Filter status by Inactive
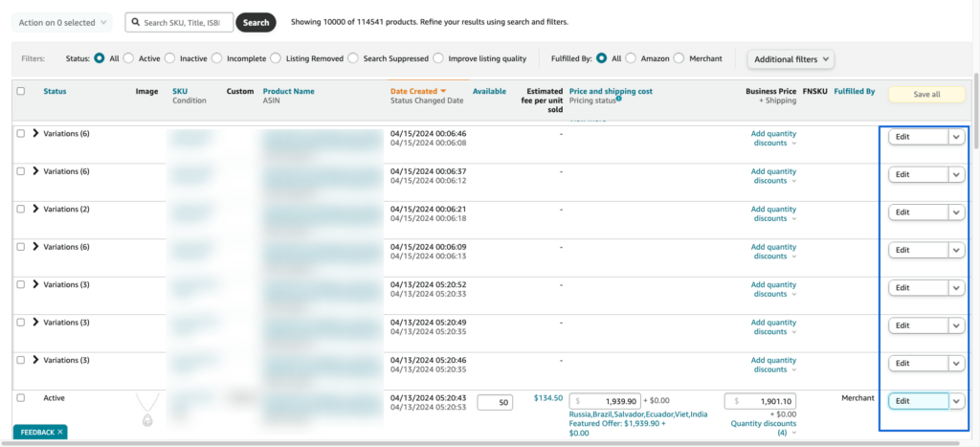This screenshot has width=980, height=447. [x=170, y=58]
